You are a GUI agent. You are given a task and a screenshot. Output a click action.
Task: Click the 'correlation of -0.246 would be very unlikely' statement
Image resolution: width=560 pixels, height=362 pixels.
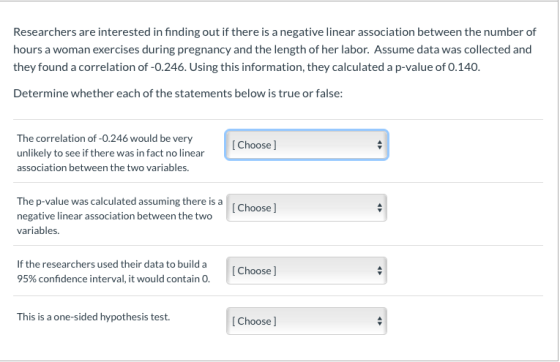110,153
